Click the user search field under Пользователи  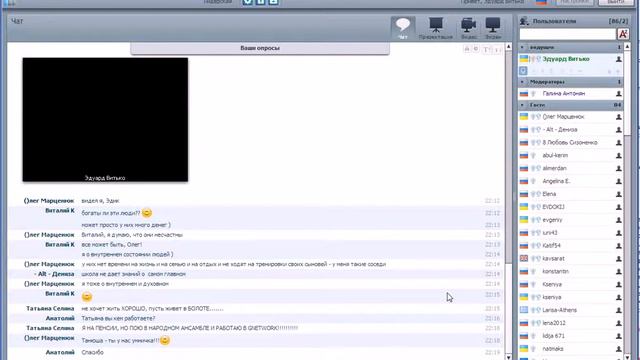tap(567, 34)
